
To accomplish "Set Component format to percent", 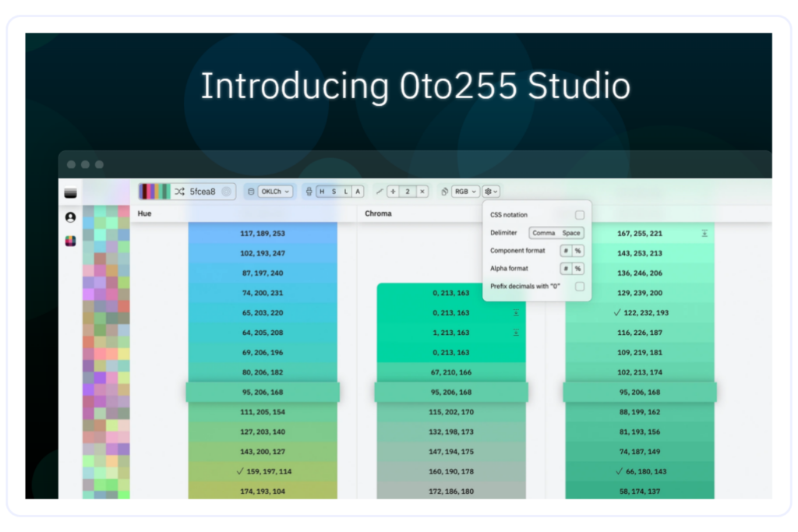I will [577, 251].
